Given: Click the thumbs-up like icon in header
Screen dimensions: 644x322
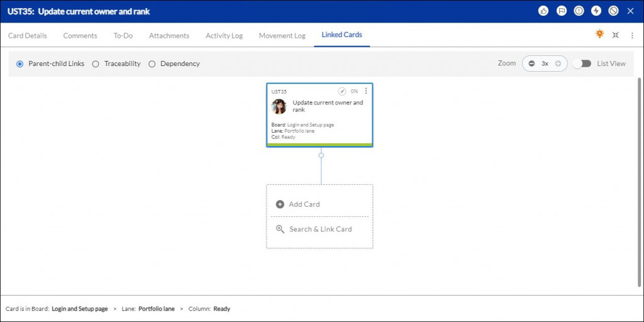Looking at the screenshot, I should click(543, 11).
